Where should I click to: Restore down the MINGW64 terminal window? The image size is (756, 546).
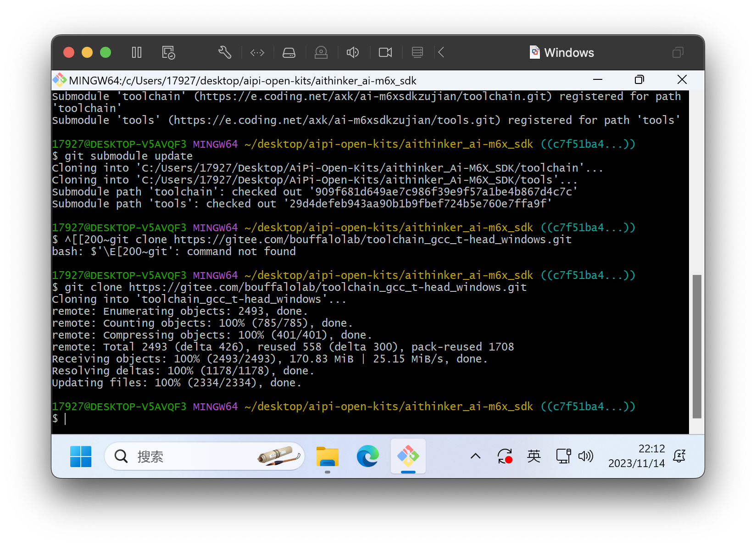(x=639, y=80)
